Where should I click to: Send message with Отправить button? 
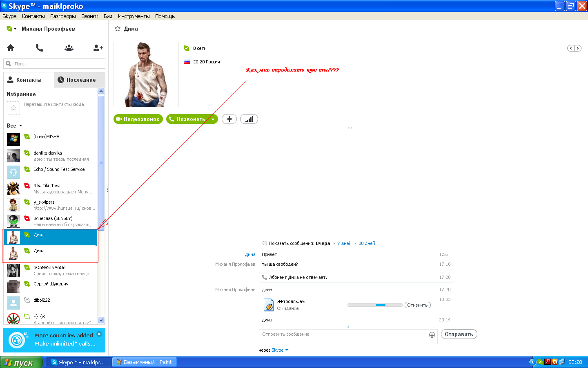coord(459,334)
